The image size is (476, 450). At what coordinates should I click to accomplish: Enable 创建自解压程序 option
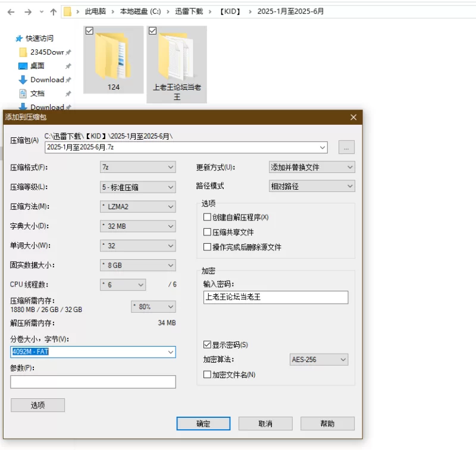click(208, 218)
